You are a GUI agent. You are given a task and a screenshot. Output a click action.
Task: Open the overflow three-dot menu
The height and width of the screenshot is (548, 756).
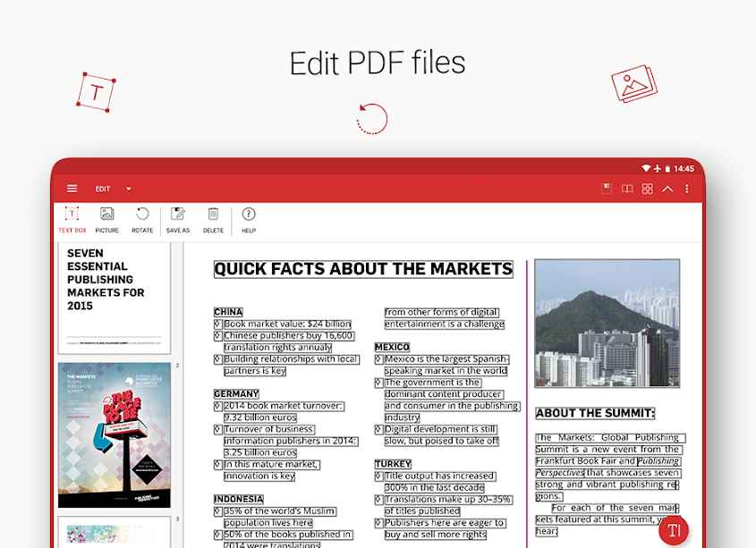coord(687,189)
